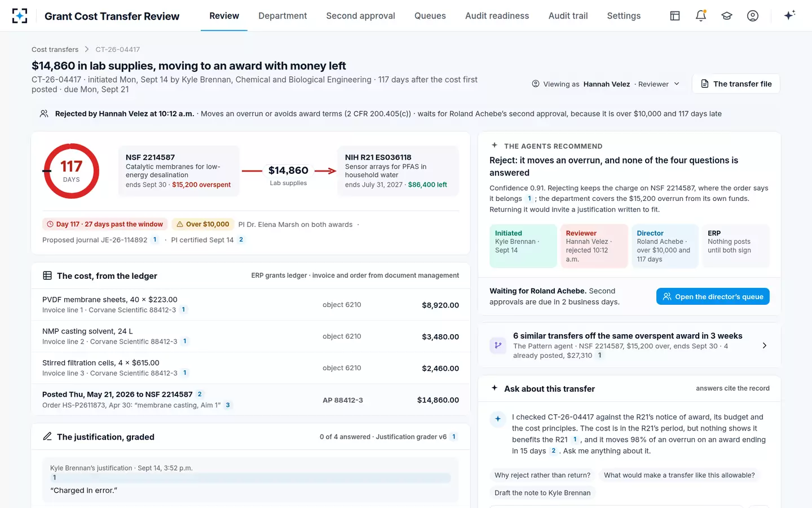Select 'Draft the note to Kyle Brennan' suggestion
Viewport: 812px width, 508px height.
click(542, 493)
